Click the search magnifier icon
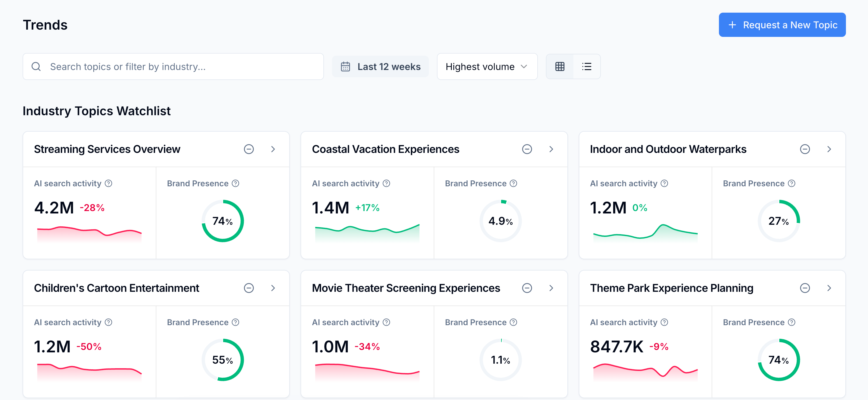This screenshot has width=868, height=400. [36, 66]
